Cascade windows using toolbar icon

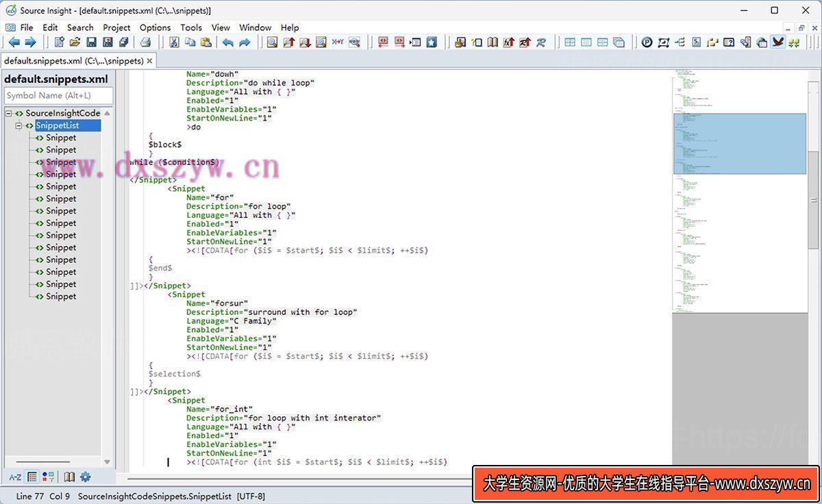point(619,42)
